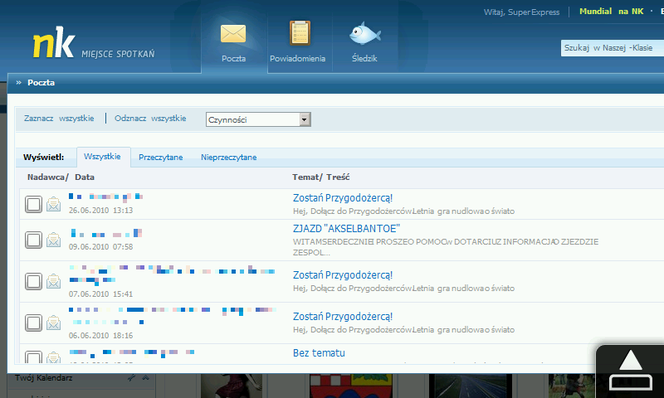Viewport: 664px width, 398px height.
Task: Click the nk logo
Action: pyautogui.click(x=54, y=42)
